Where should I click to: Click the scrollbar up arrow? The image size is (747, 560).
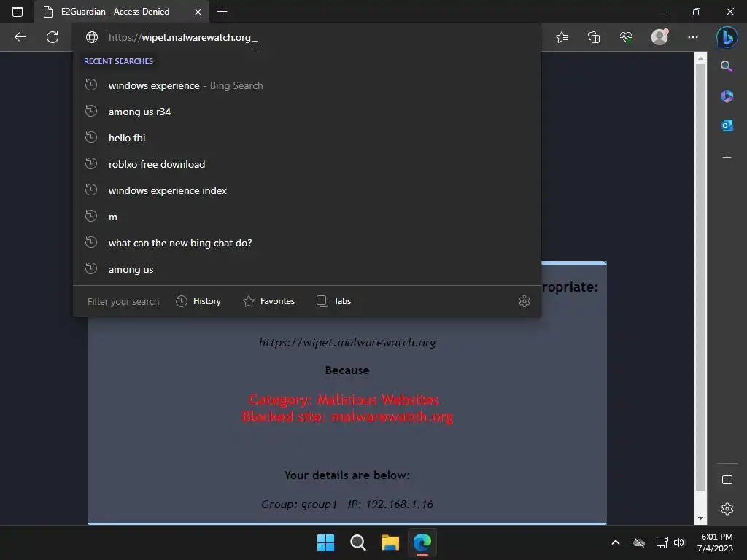point(700,58)
